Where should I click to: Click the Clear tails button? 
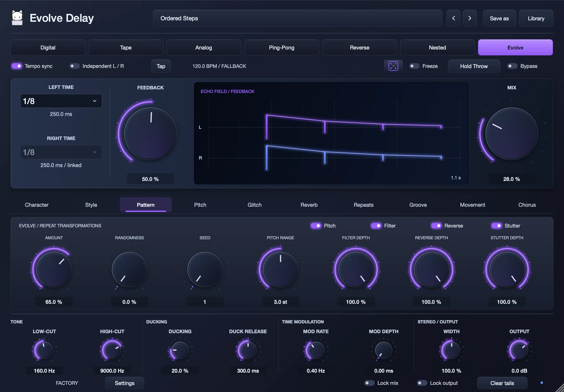pos(502,383)
